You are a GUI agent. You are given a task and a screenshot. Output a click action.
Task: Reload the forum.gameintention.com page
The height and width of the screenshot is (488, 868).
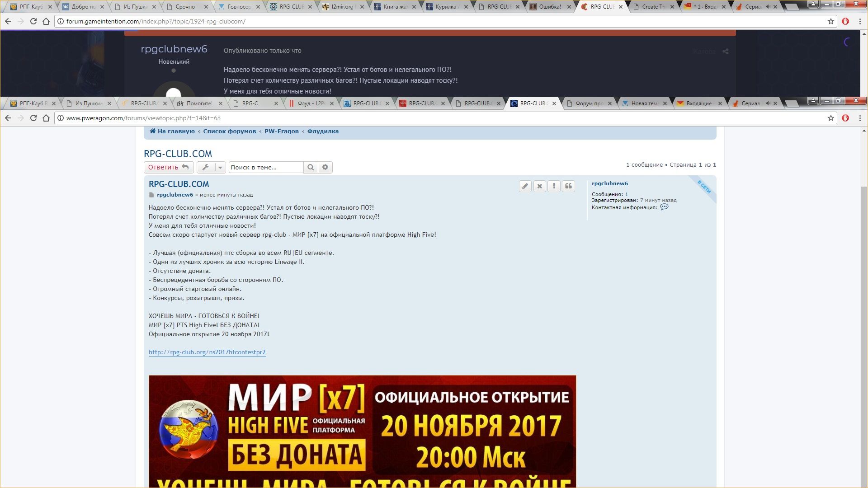click(x=33, y=21)
